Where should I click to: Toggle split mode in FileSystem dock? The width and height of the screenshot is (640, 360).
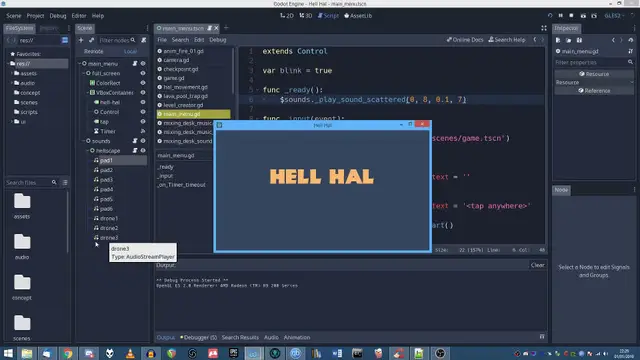pyautogui.click(x=65, y=40)
